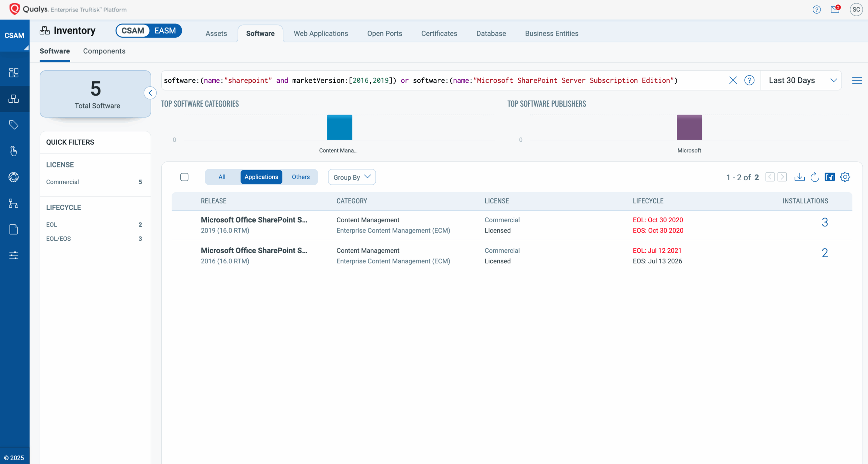Open search query help icon

click(749, 80)
